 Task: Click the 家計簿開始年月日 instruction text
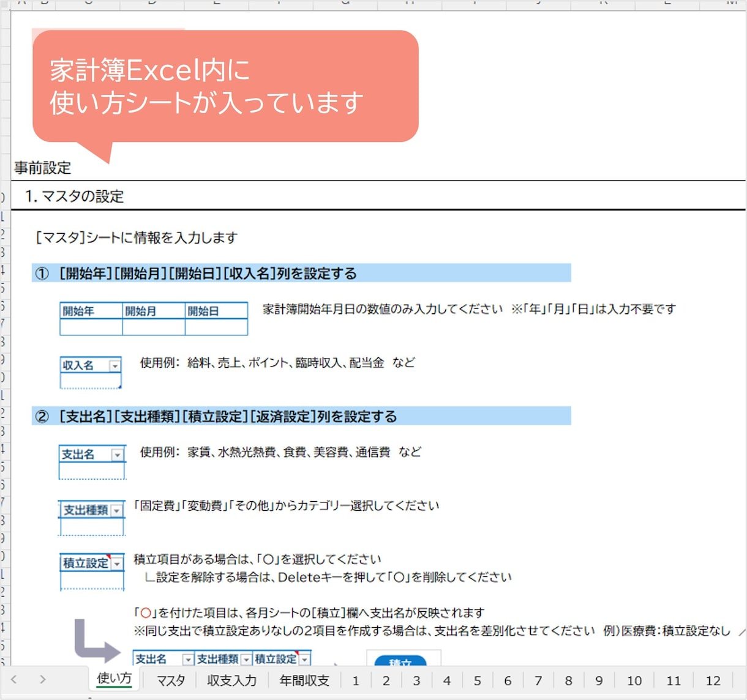(469, 309)
